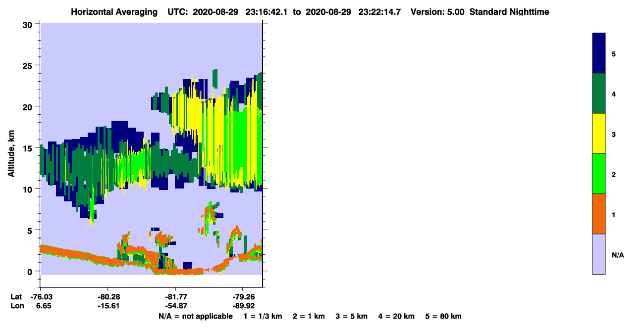The image size is (644, 330).
Task: Click 'Version: 5.00' in the title
Action: click(x=437, y=12)
